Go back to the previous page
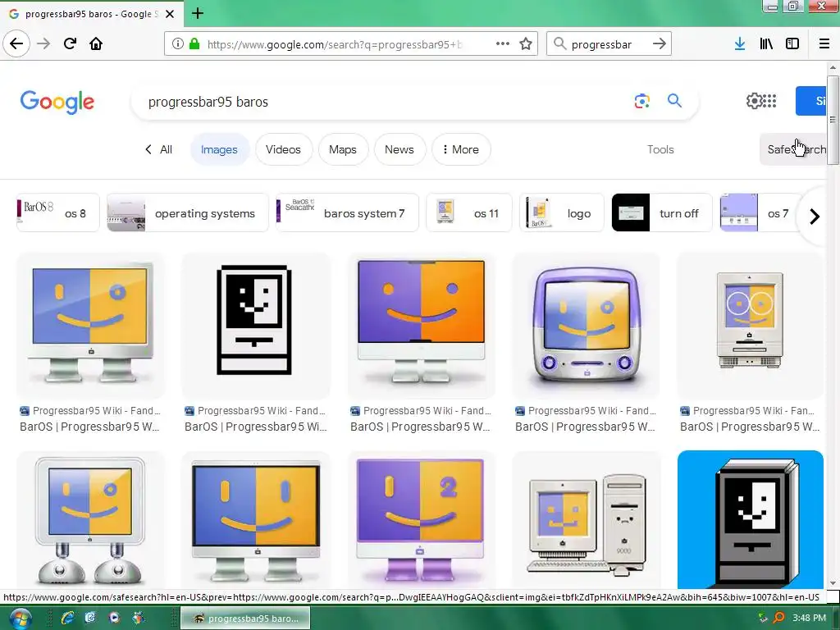 16,43
